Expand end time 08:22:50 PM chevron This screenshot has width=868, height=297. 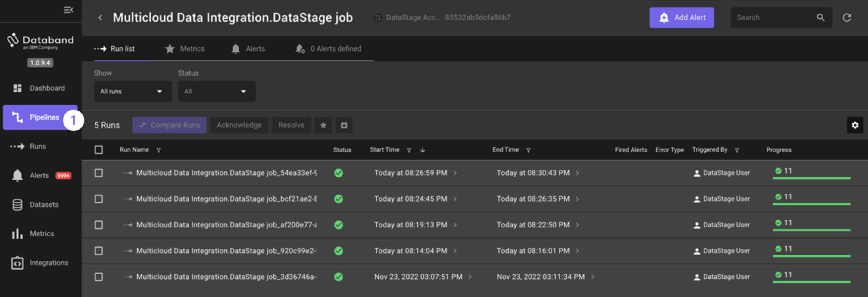tap(577, 225)
